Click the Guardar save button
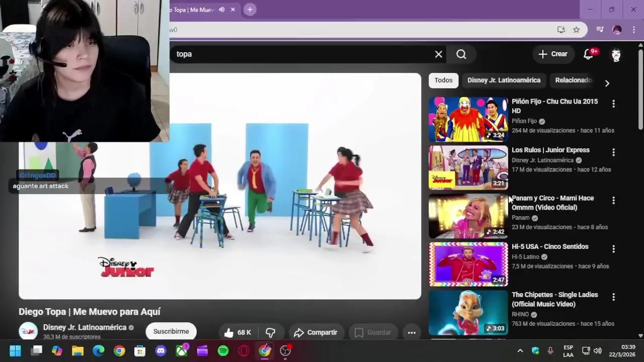644x362 pixels. click(373, 332)
